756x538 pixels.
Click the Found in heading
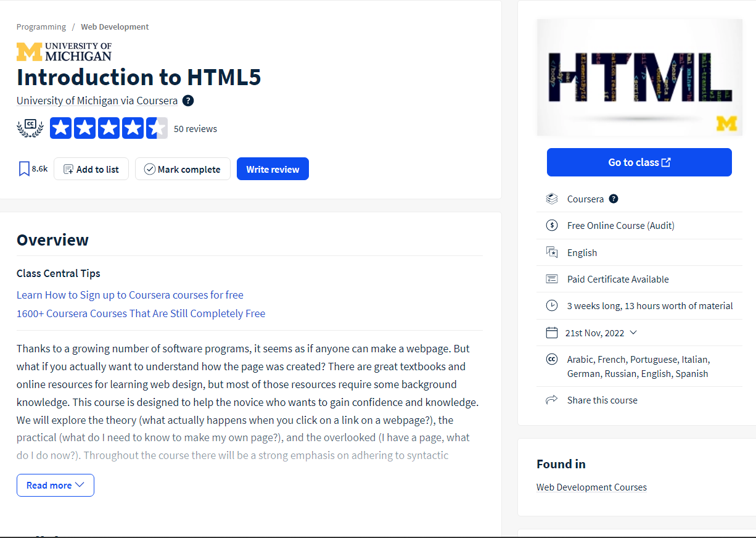coord(561,464)
